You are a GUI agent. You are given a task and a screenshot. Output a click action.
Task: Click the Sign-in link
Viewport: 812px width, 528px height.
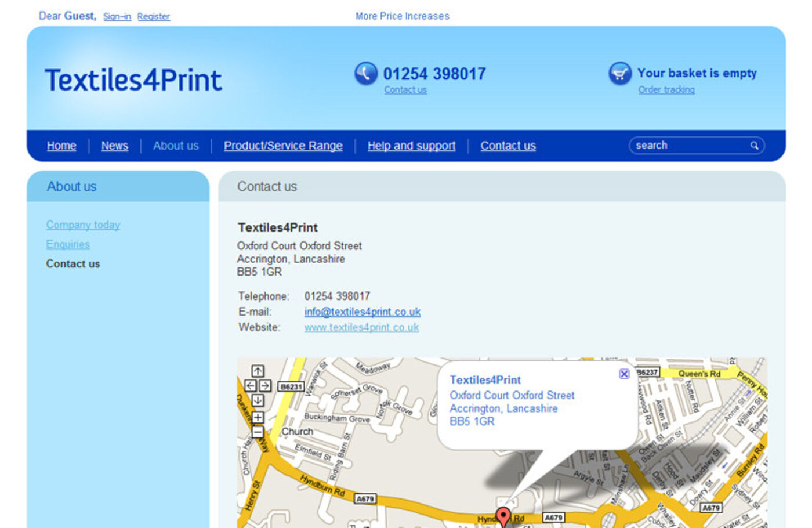click(117, 16)
